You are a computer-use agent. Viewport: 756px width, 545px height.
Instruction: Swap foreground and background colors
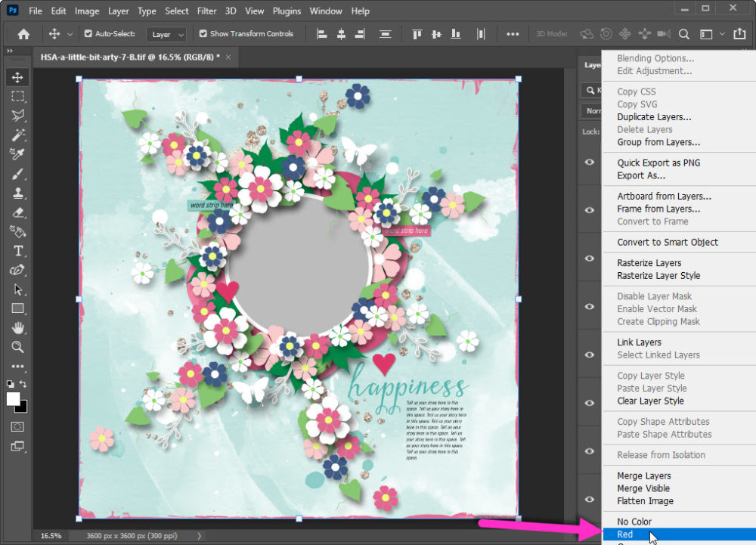pos(23,384)
